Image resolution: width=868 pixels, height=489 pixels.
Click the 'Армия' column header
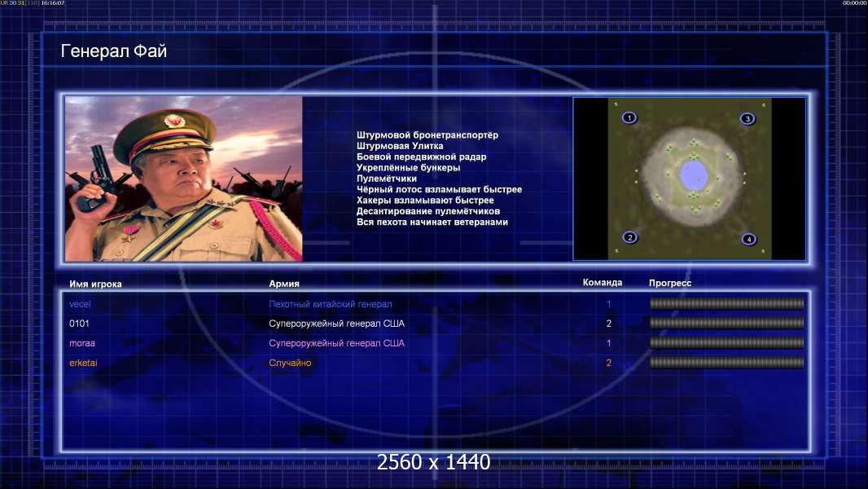click(x=284, y=284)
